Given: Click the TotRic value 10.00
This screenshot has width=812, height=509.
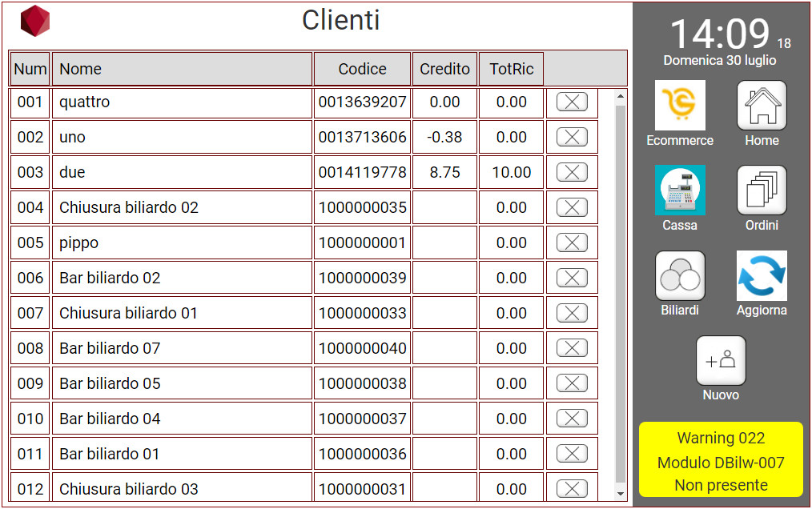Looking at the screenshot, I should pyautogui.click(x=511, y=172).
